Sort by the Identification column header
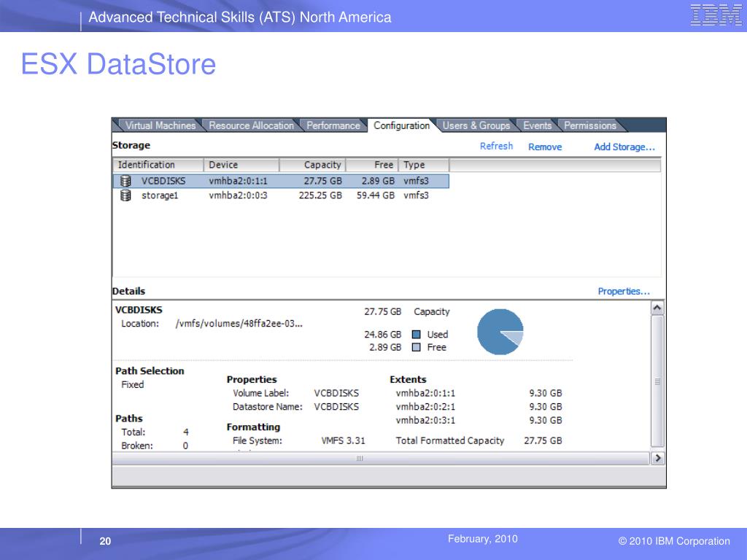Image resolution: width=747 pixels, height=560 pixels. tap(158, 165)
